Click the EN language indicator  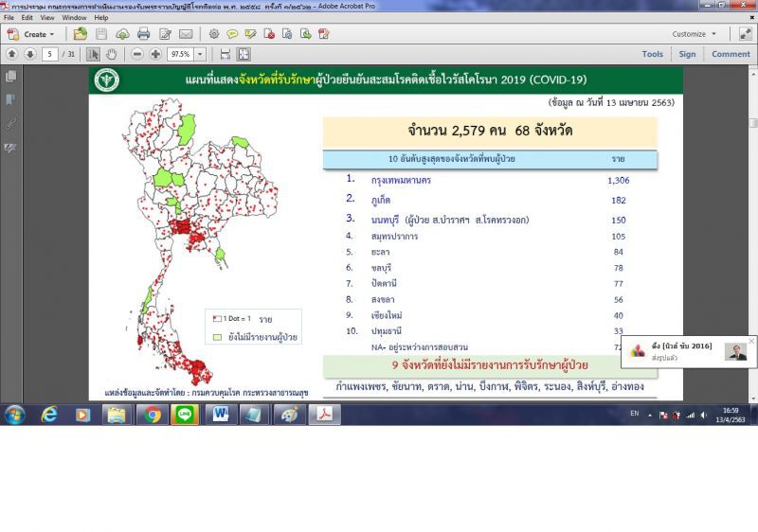point(634,414)
